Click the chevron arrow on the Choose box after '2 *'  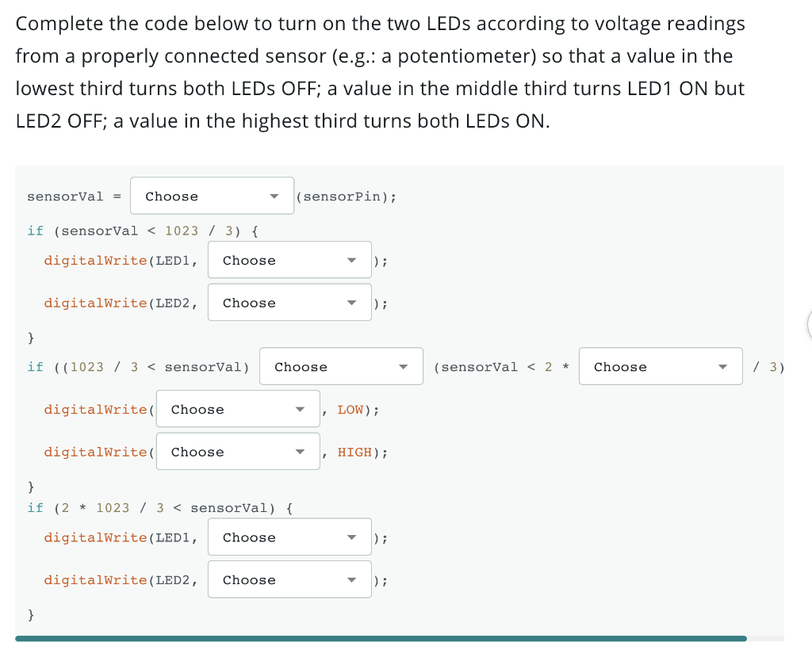tap(722, 366)
